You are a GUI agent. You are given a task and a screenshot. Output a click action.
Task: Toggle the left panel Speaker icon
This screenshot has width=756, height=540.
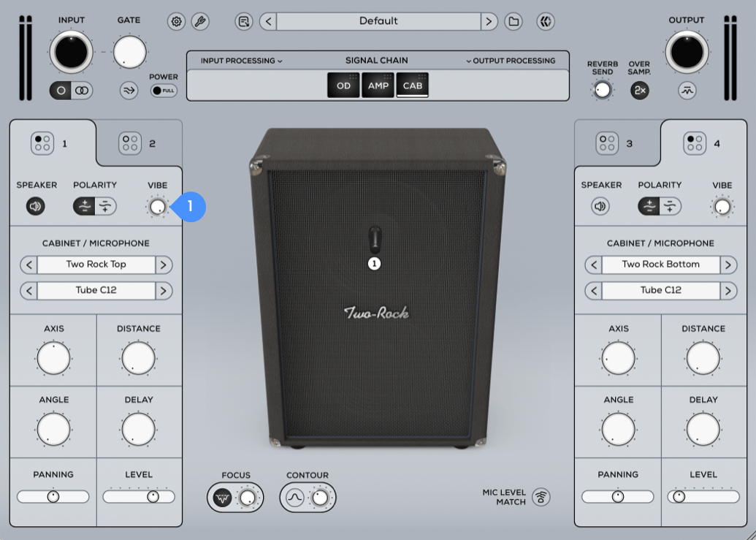point(36,206)
